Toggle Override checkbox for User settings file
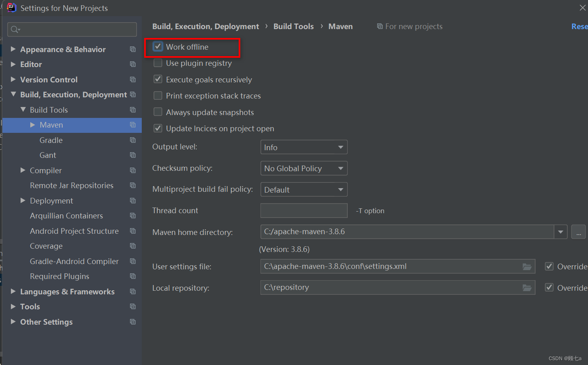The width and height of the screenshot is (588, 365). [x=549, y=266]
